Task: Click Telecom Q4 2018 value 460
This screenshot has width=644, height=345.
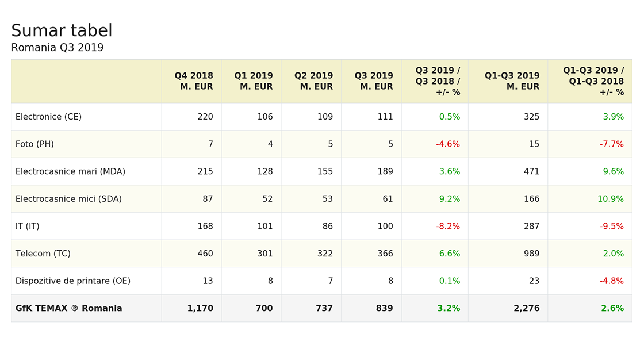Action: pyautogui.click(x=205, y=254)
